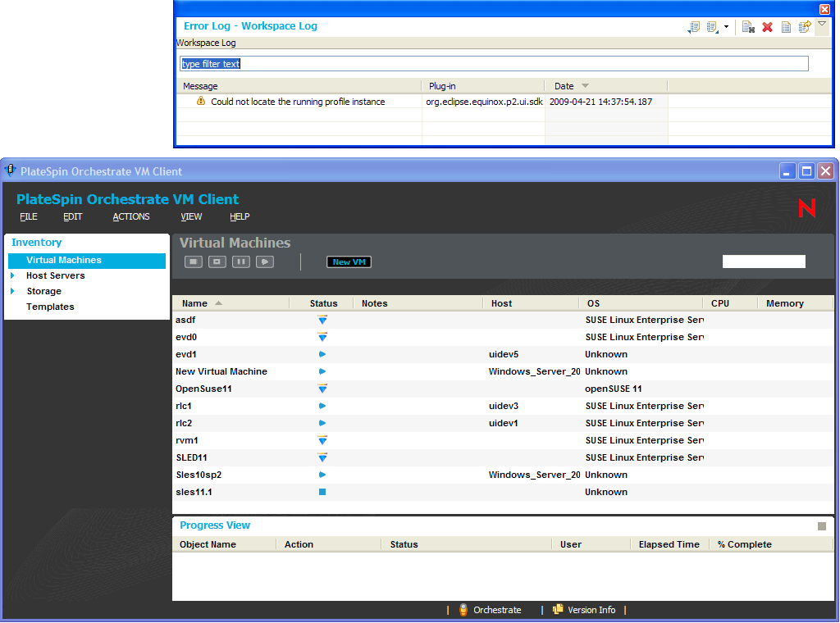Image resolution: width=840 pixels, height=623 pixels.
Task: Open the Error Log view menu triangle
Action: pyautogui.click(x=822, y=25)
